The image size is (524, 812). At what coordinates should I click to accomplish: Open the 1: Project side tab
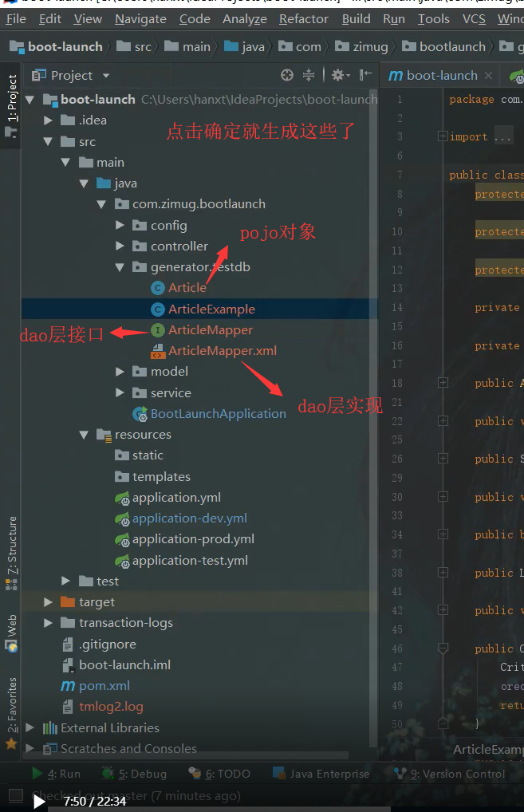pyautogui.click(x=11, y=106)
